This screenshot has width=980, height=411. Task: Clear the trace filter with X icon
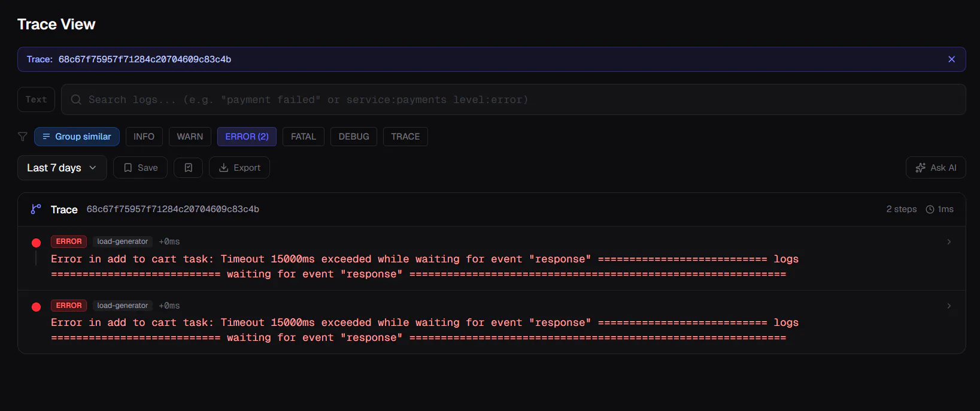coord(951,59)
